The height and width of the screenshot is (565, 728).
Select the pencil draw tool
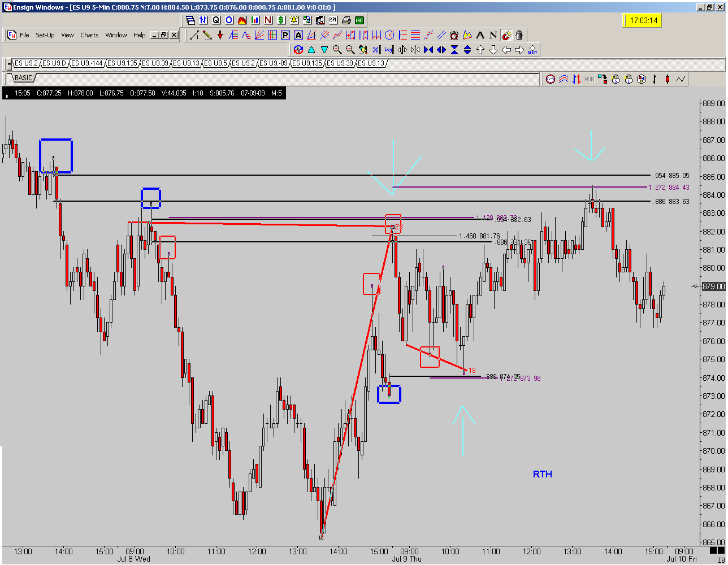click(x=207, y=35)
